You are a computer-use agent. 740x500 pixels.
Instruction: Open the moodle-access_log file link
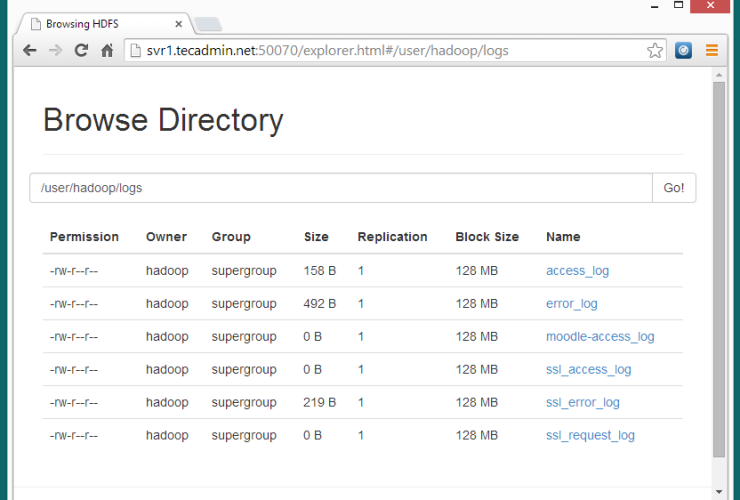pos(600,337)
